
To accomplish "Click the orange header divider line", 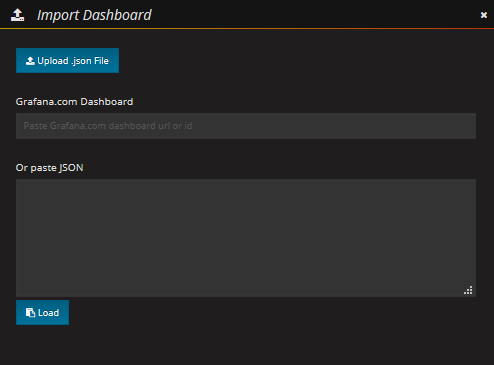I will [x=247, y=29].
